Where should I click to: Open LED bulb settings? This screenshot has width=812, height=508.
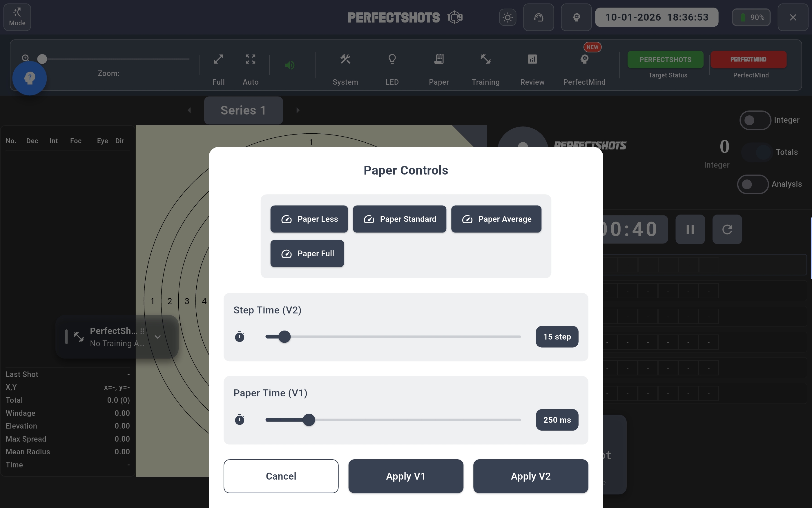tap(392, 59)
